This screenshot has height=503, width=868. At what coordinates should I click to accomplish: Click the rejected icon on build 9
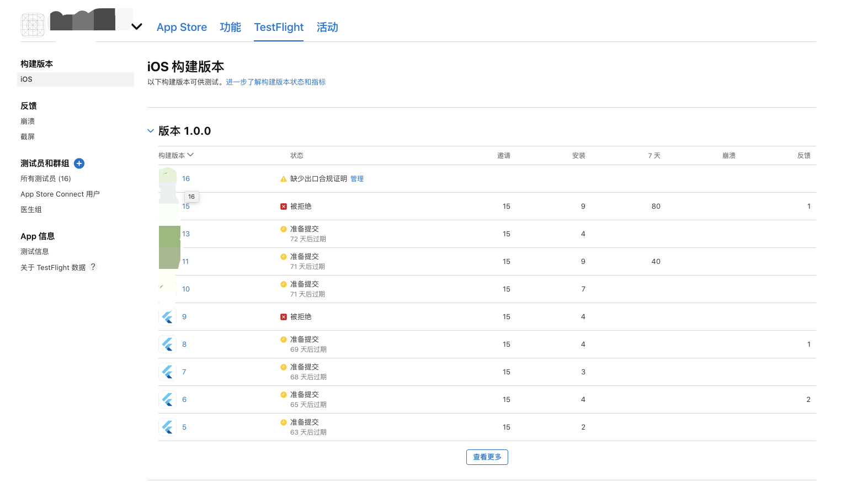[x=284, y=317]
